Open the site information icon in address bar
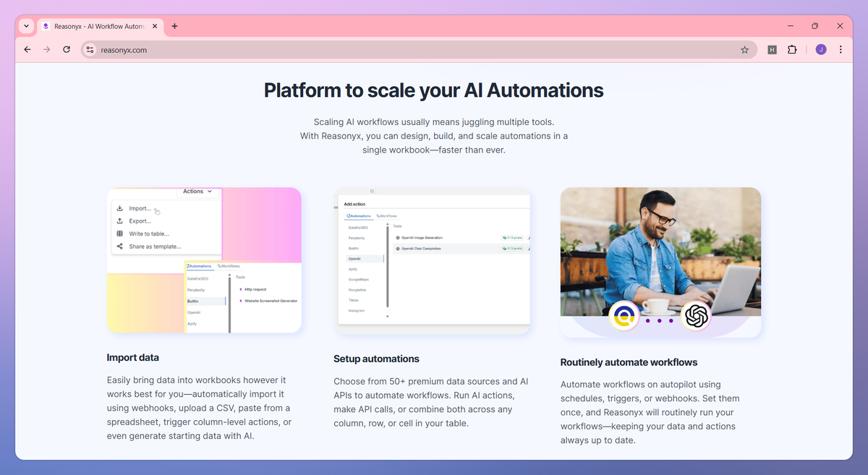Screen dimensions: 868x475 pyautogui.click(x=90, y=50)
